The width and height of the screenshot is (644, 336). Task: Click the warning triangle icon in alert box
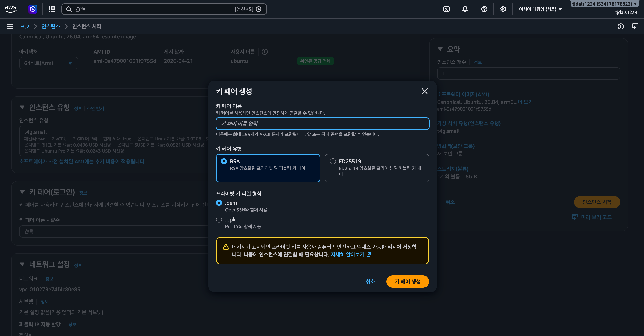[226, 247]
